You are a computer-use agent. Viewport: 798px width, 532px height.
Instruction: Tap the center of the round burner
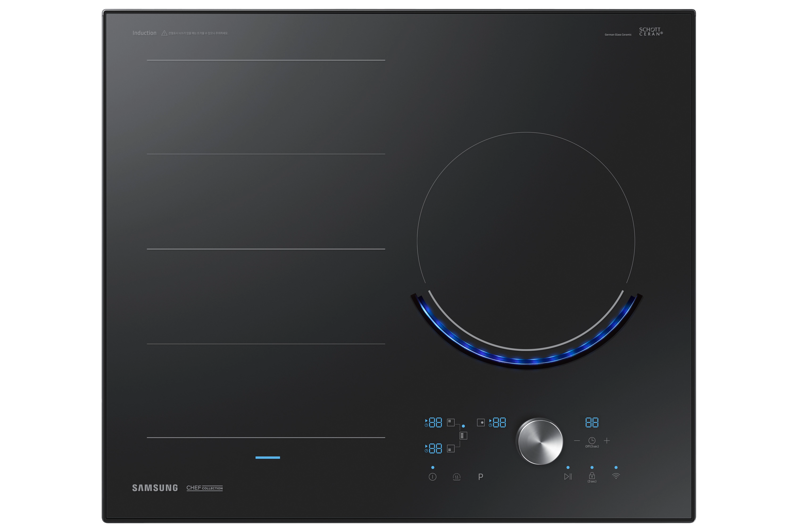tap(526, 241)
